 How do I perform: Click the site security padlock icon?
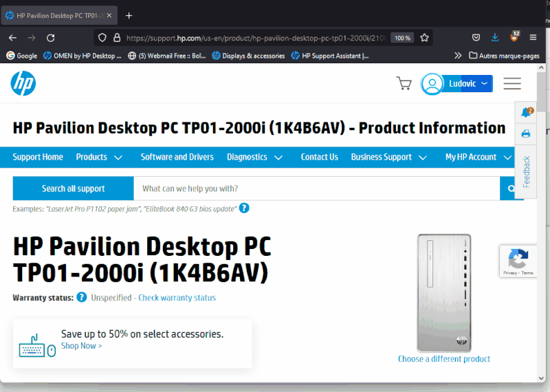[x=117, y=38]
